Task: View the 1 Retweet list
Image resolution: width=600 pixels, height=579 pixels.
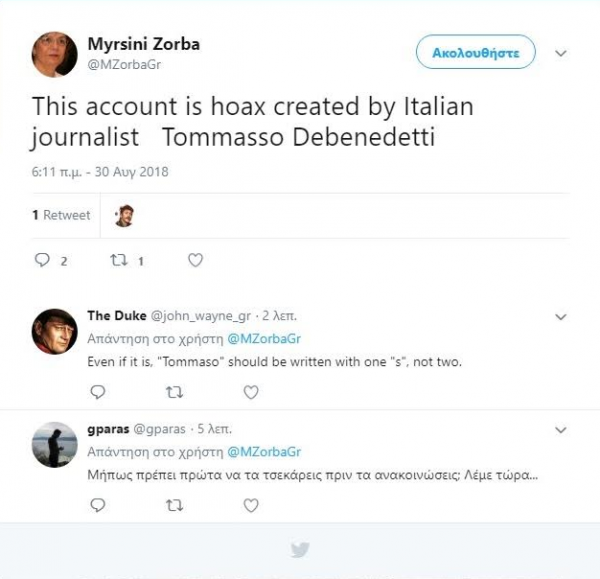Action: pos(61,215)
